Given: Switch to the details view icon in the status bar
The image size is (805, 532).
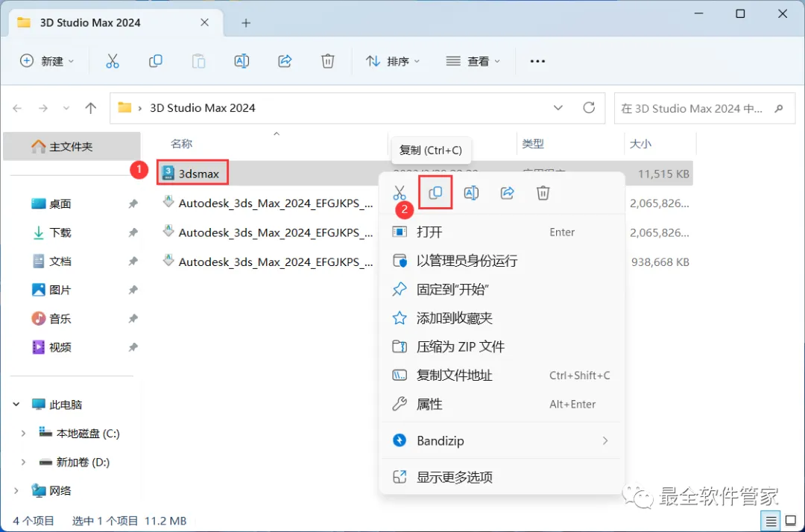Looking at the screenshot, I should tap(771, 522).
